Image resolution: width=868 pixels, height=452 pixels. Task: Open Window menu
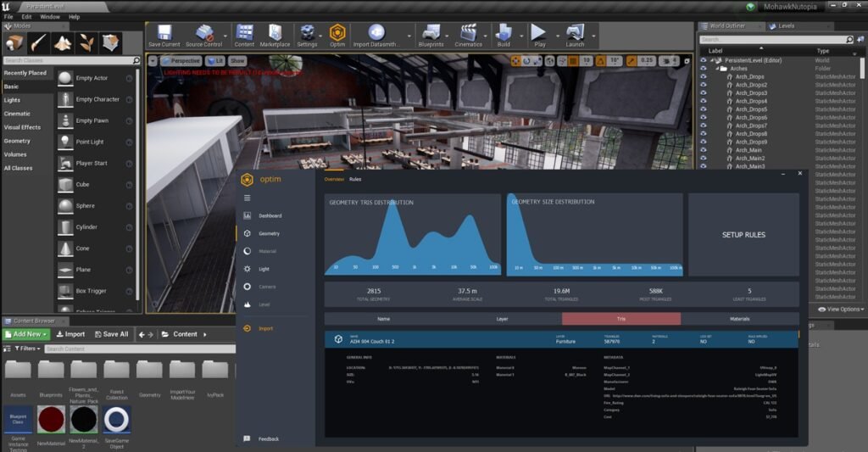pyautogui.click(x=50, y=17)
